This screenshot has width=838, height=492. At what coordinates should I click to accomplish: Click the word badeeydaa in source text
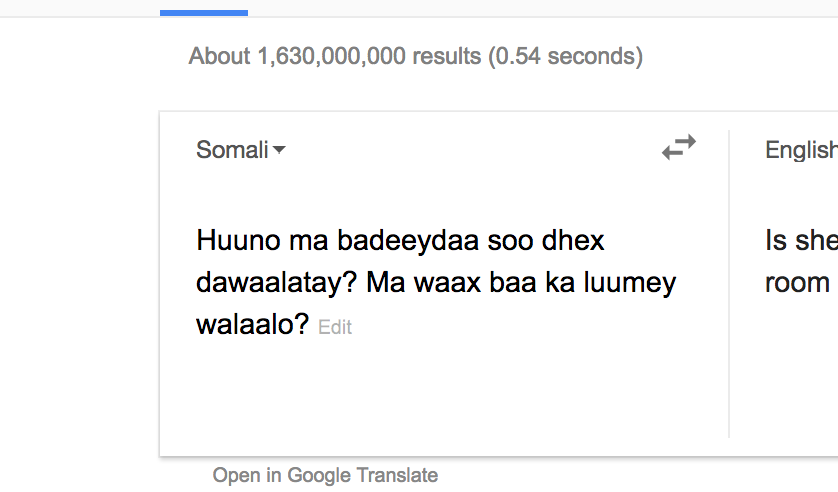[408, 240]
